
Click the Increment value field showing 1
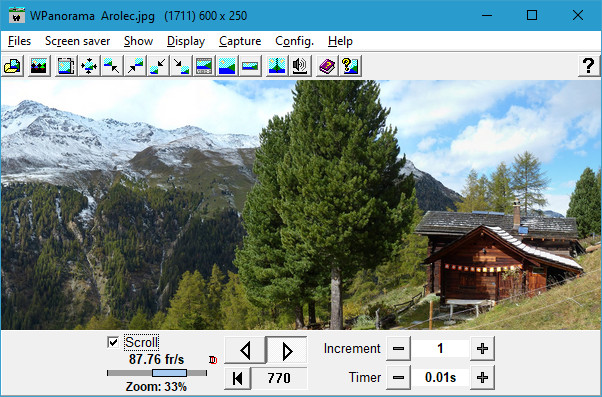[440, 349]
